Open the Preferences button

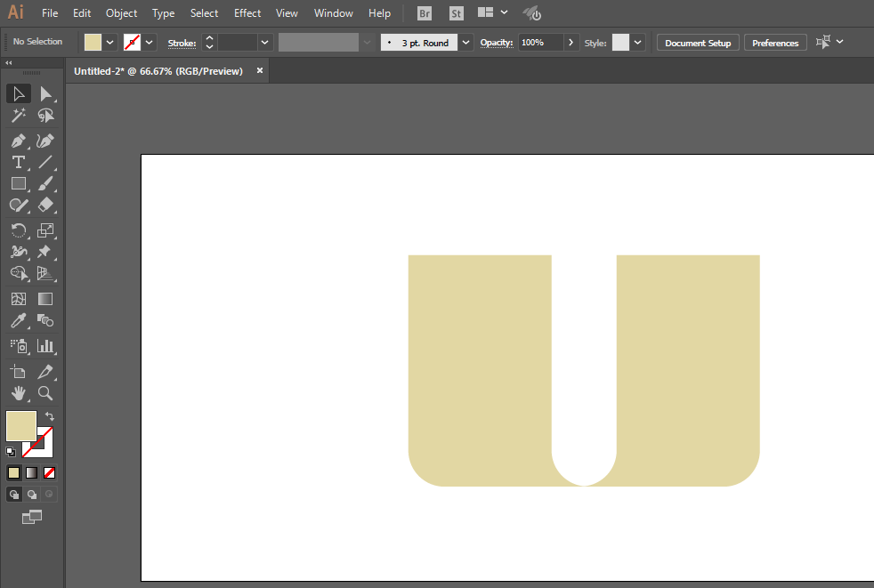tap(775, 43)
